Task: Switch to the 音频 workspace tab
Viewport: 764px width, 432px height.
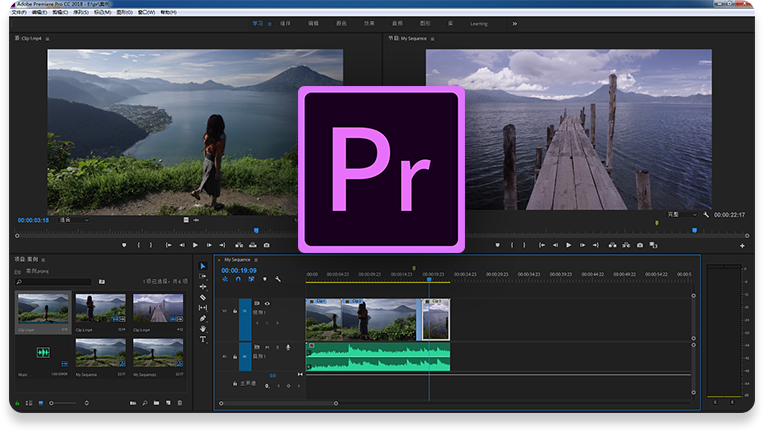Action: point(397,23)
